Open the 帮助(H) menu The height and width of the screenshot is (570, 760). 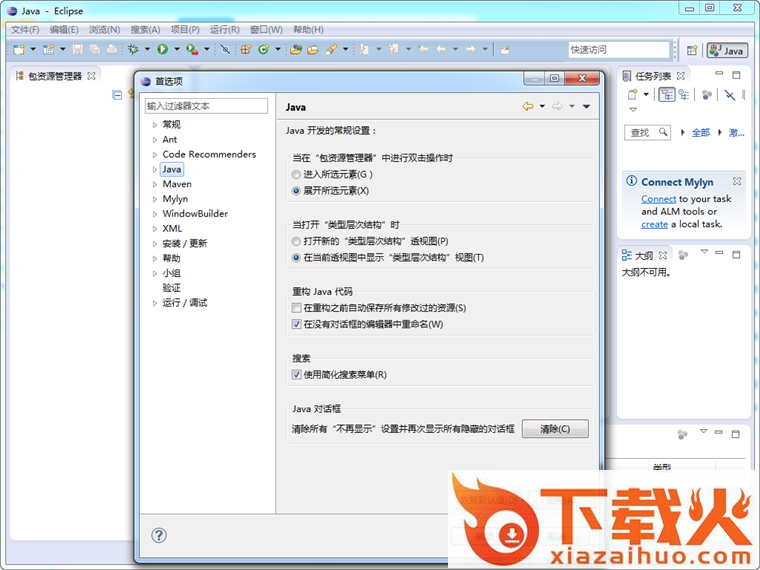point(308,30)
